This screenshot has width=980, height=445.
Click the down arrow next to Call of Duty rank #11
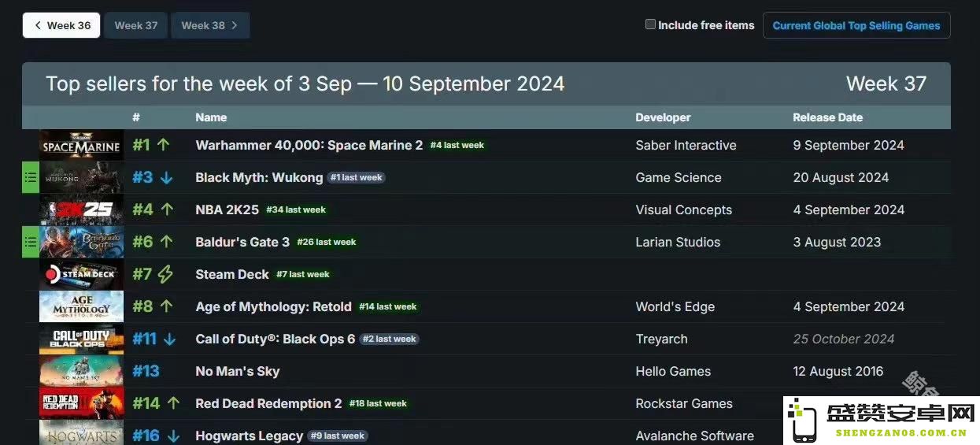click(170, 339)
